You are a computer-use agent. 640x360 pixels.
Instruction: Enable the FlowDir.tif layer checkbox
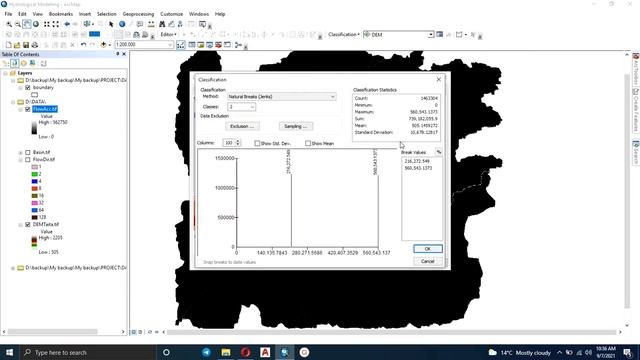28,160
